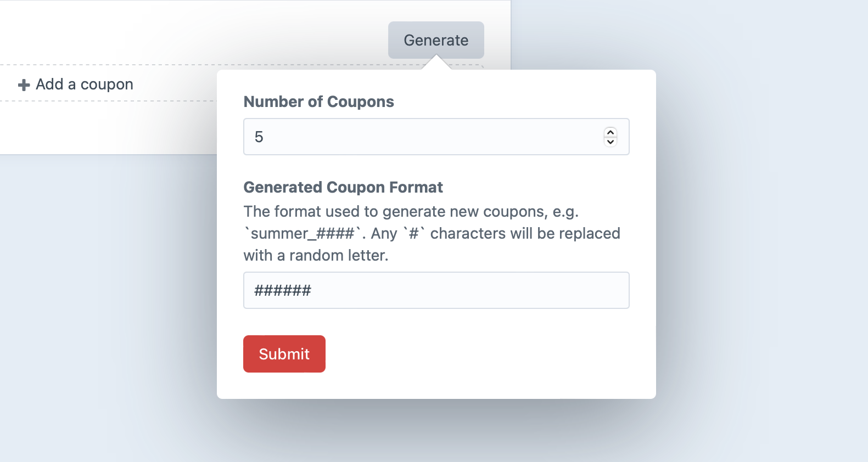Click the dashed Add a coupon area
The image size is (868, 462).
point(84,84)
